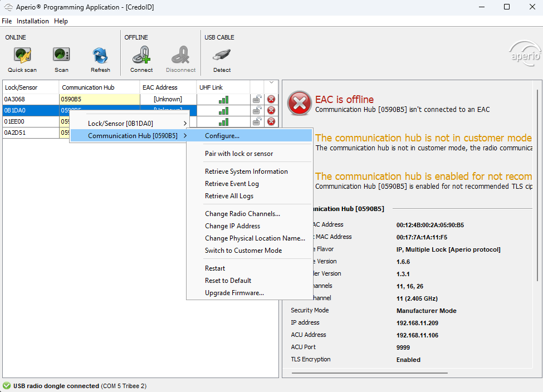Click the red error icon in row 01EE00

(x=271, y=121)
